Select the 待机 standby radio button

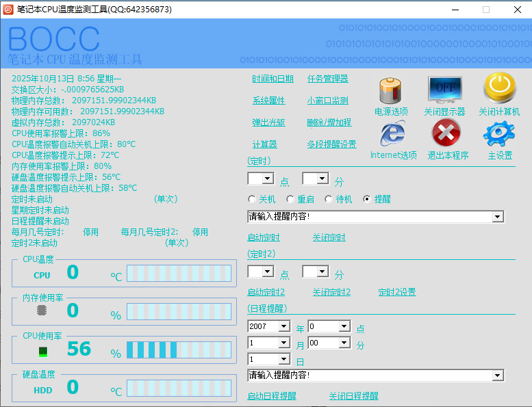[x=329, y=199]
